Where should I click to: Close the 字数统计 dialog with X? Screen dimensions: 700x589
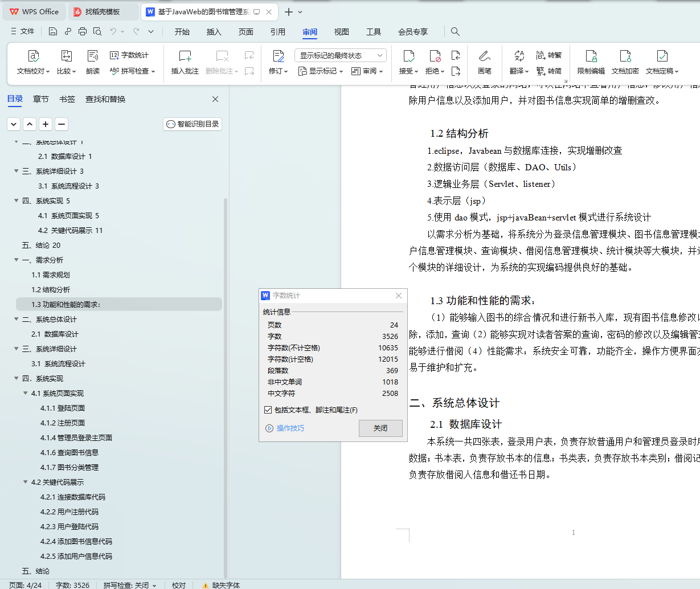[x=399, y=296]
